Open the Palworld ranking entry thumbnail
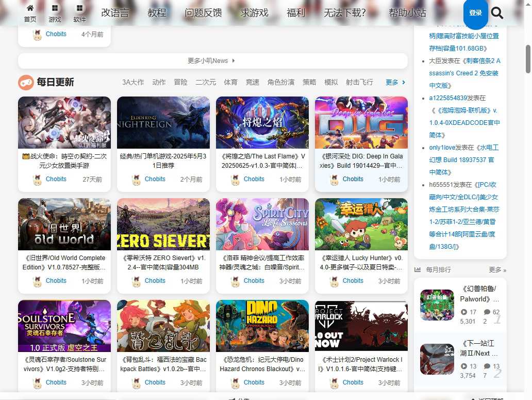 (x=437, y=305)
